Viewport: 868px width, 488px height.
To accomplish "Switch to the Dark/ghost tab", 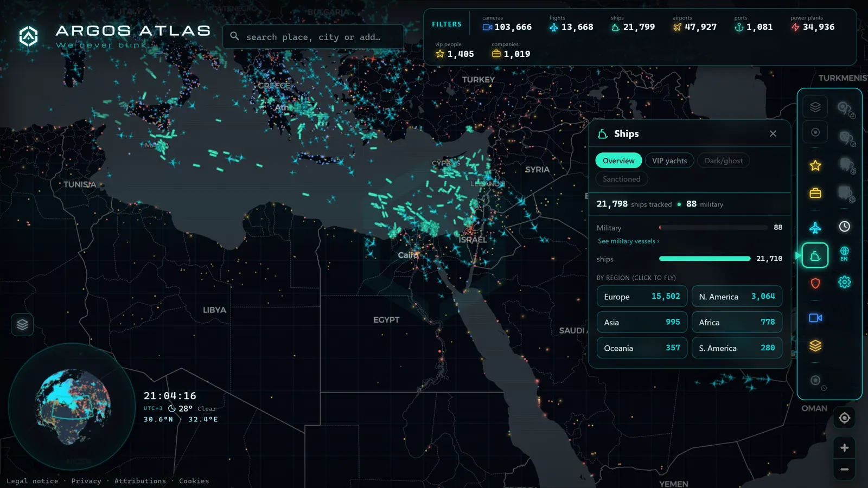I will click(723, 160).
